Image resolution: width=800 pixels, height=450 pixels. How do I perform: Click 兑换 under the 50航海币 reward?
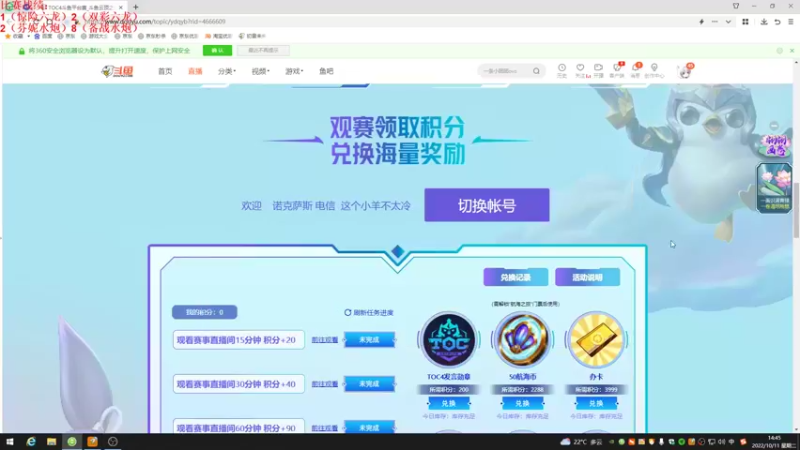tap(522, 403)
